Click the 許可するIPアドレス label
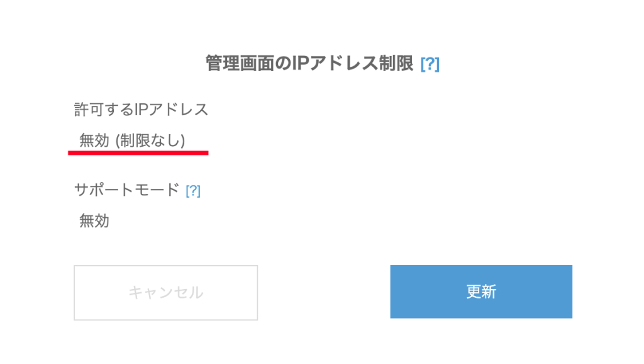Image resolution: width=644 pixels, height=364 pixels. [141, 109]
